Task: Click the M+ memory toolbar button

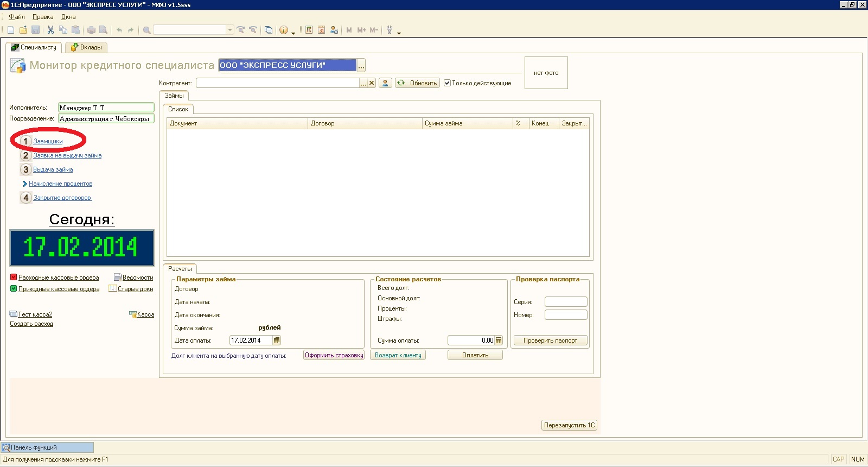Action: point(361,30)
